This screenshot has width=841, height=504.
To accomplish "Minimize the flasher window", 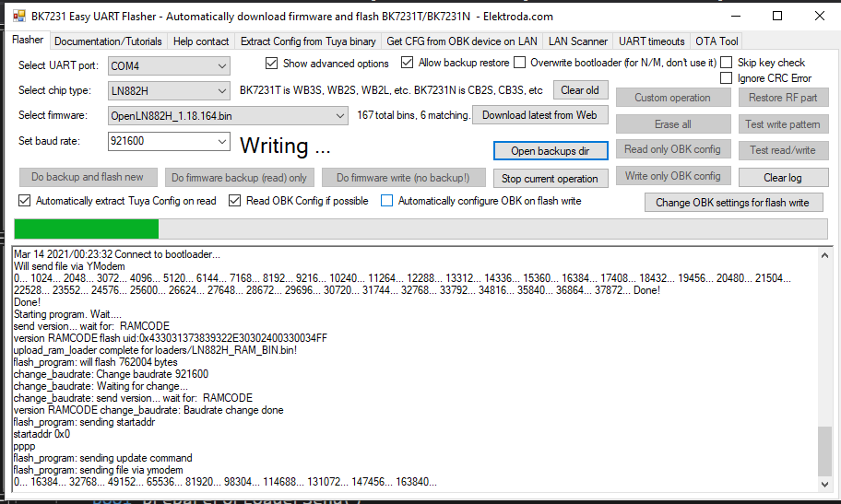I will (735, 16).
